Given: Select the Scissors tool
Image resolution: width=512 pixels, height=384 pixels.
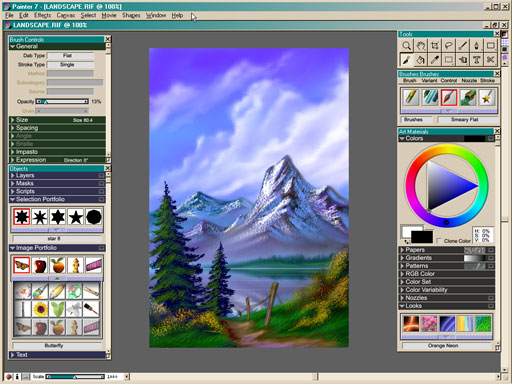Looking at the screenshot, I should [490, 60].
